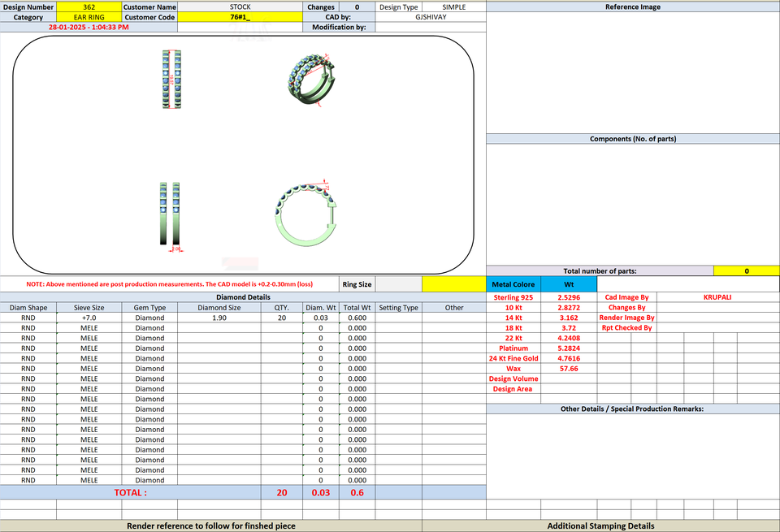Select the Sieve Size +7.0 cell

coord(89,318)
